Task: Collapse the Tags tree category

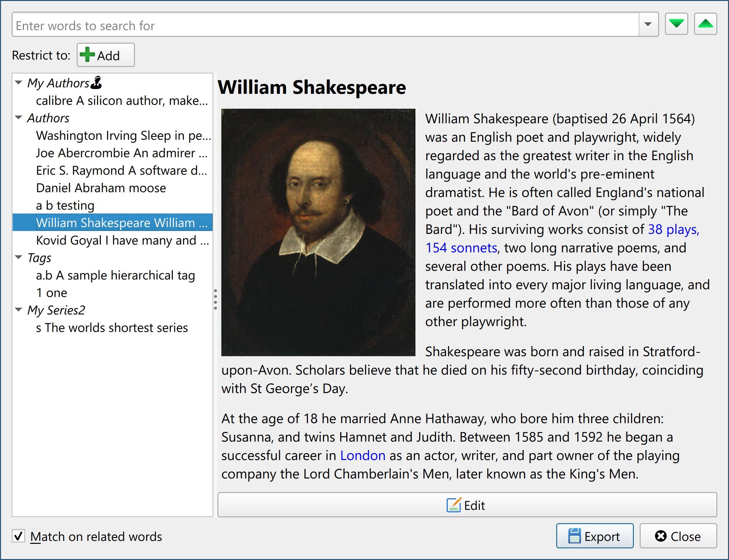Action: (19, 257)
